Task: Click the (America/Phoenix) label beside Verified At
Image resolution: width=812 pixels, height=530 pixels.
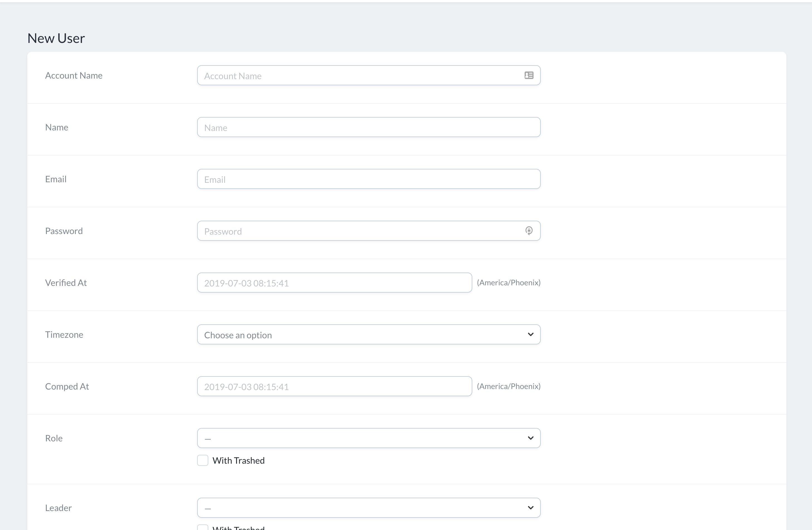Action: pyautogui.click(x=509, y=283)
